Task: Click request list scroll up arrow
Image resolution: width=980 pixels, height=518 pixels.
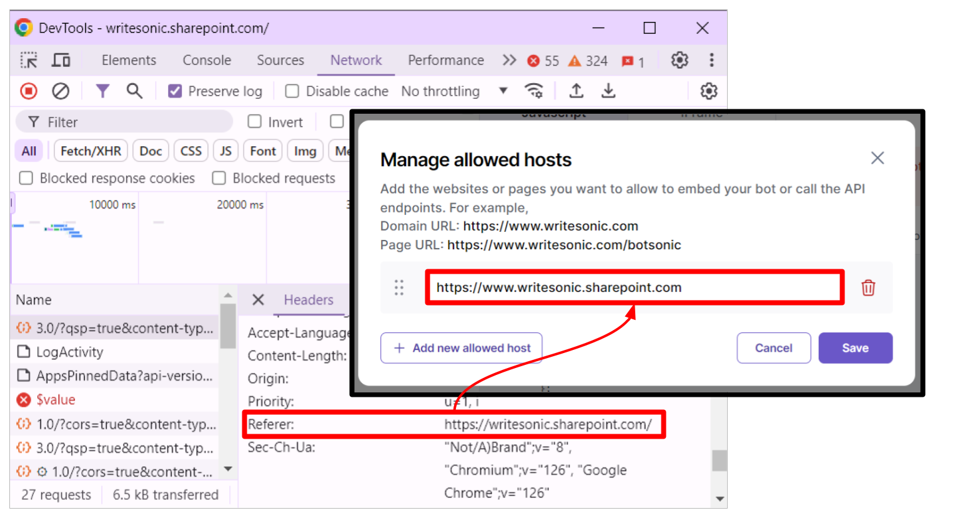Action: pyautogui.click(x=228, y=295)
